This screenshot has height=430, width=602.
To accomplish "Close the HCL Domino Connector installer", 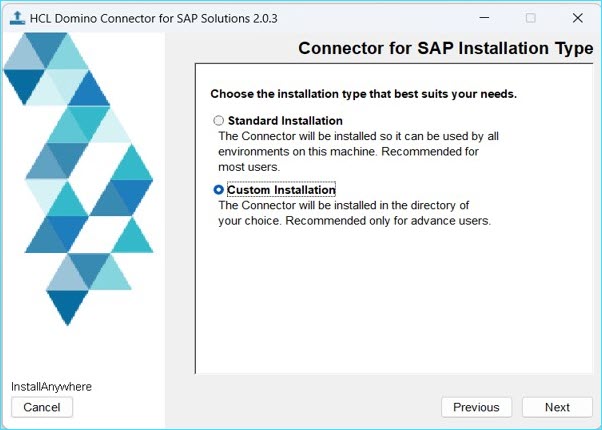I will [577, 18].
